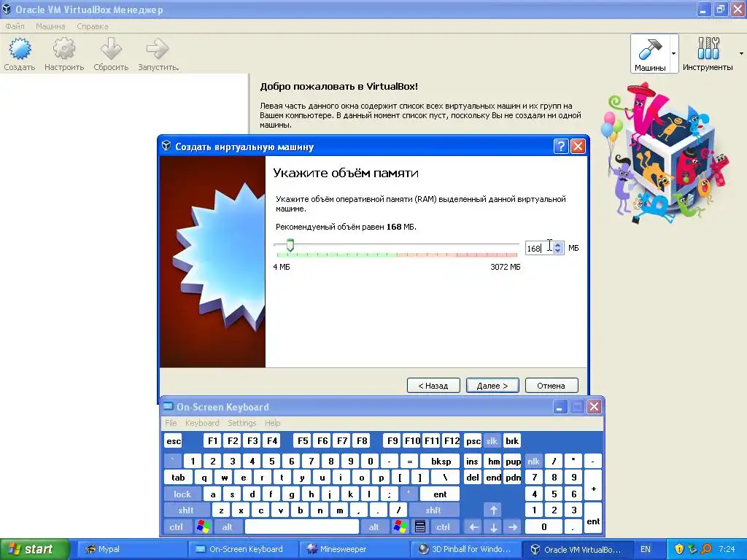747x560 pixels.
Task: Close the Создать виртуальную машину dialog
Action: (x=578, y=146)
